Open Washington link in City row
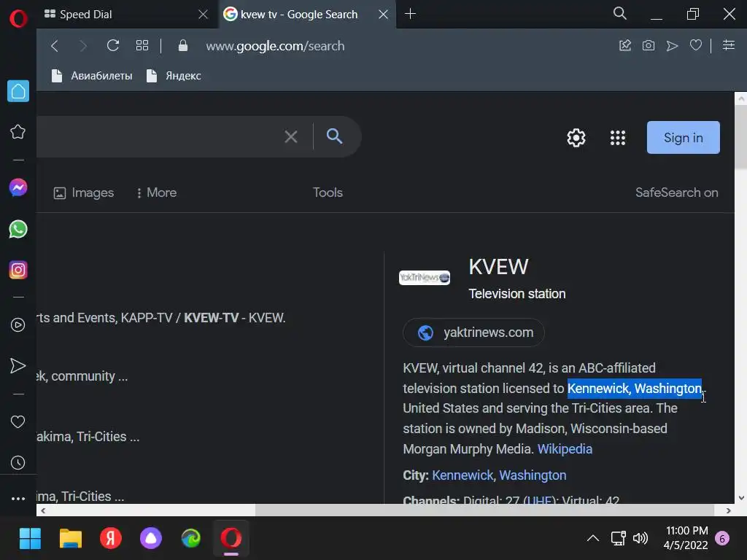Viewport: 747px width, 560px height. (x=533, y=475)
